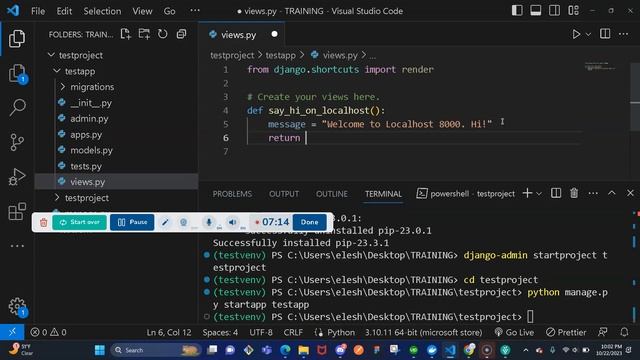Open the new terminal launch profile dropdown
The image size is (640, 360).
tap(539, 193)
